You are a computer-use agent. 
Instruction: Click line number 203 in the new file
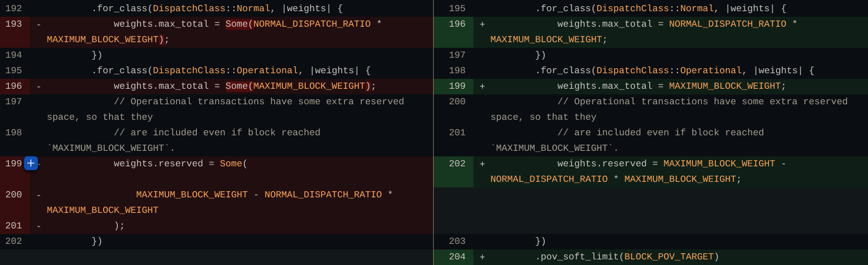[x=457, y=241]
